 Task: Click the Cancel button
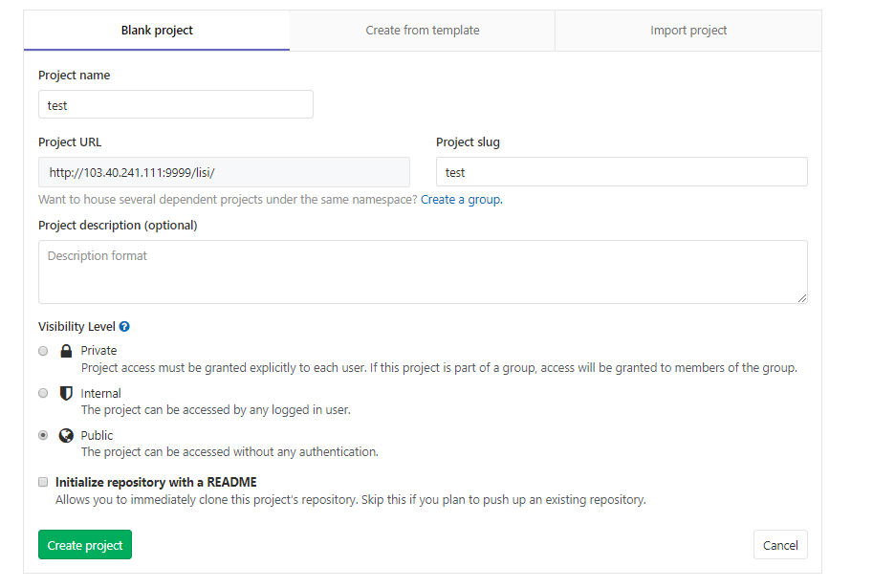[780, 545]
